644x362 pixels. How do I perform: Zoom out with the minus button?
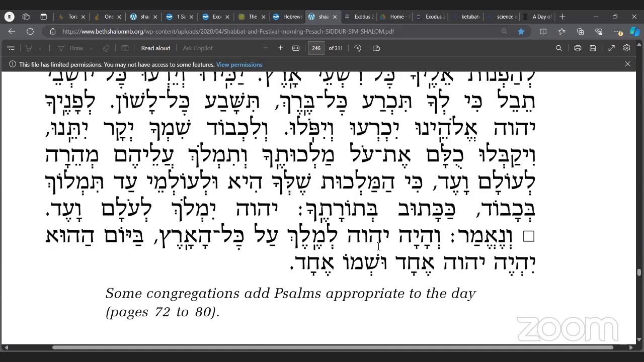(266, 48)
